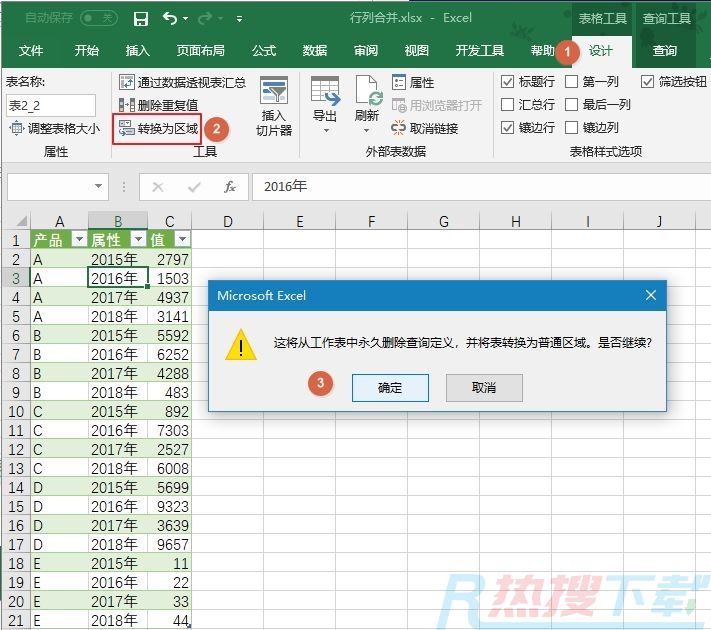This screenshot has height=630, width=711.
Task: Open the 值 column filter dropdown
Action: (x=182, y=239)
